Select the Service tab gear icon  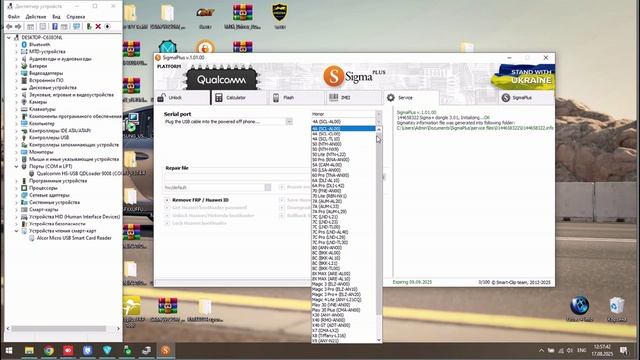click(x=391, y=98)
